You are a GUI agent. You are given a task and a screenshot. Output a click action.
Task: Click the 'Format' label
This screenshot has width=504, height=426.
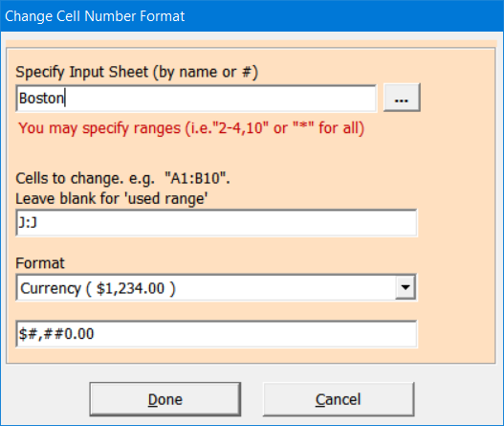point(40,263)
